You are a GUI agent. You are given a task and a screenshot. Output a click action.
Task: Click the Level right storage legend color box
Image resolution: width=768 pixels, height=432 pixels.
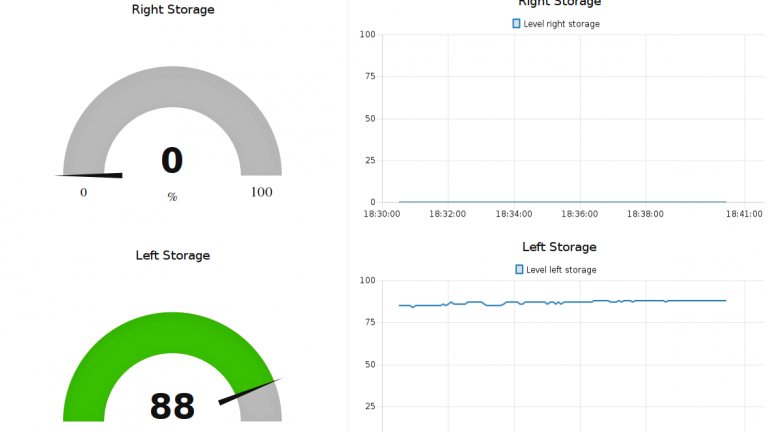(x=517, y=23)
